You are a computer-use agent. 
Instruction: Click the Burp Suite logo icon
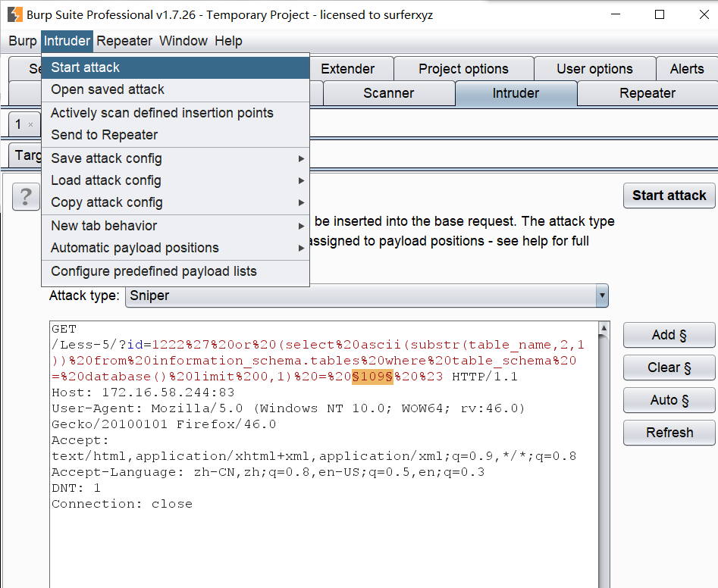14,14
